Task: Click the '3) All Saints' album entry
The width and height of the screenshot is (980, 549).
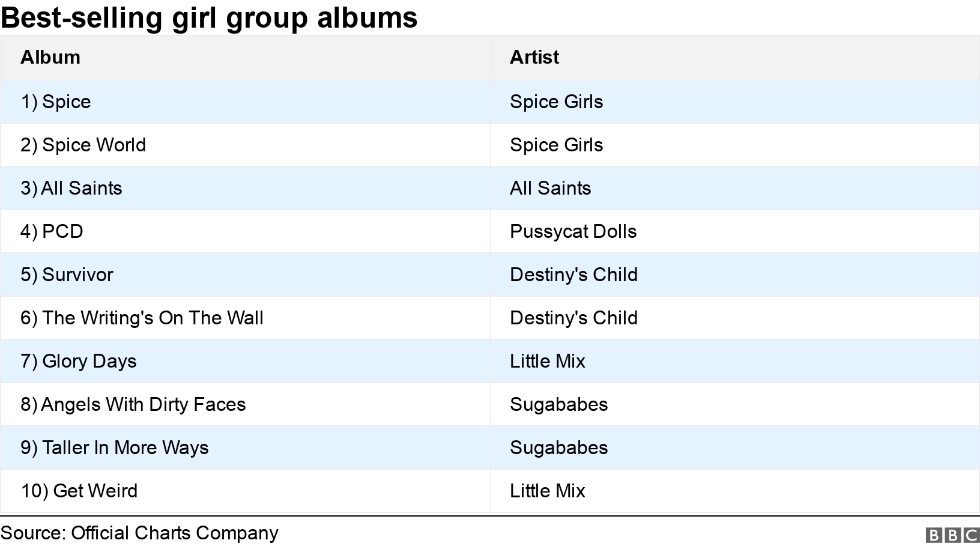Action: pyautogui.click(x=71, y=188)
